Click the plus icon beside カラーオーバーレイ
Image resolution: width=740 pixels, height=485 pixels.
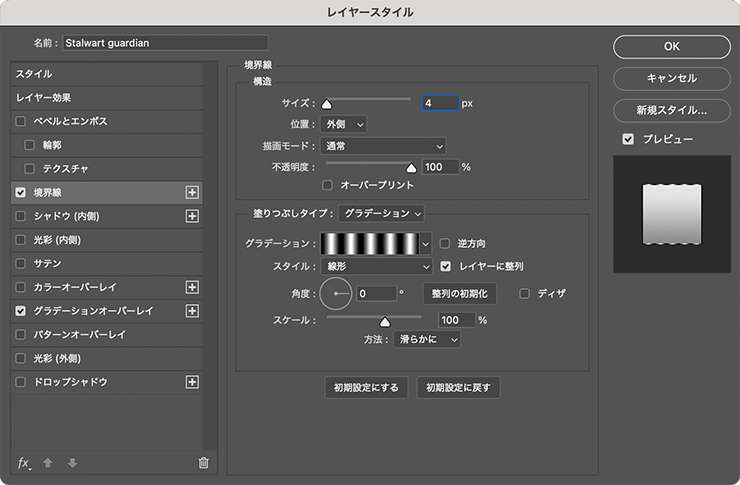coord(193,287)
